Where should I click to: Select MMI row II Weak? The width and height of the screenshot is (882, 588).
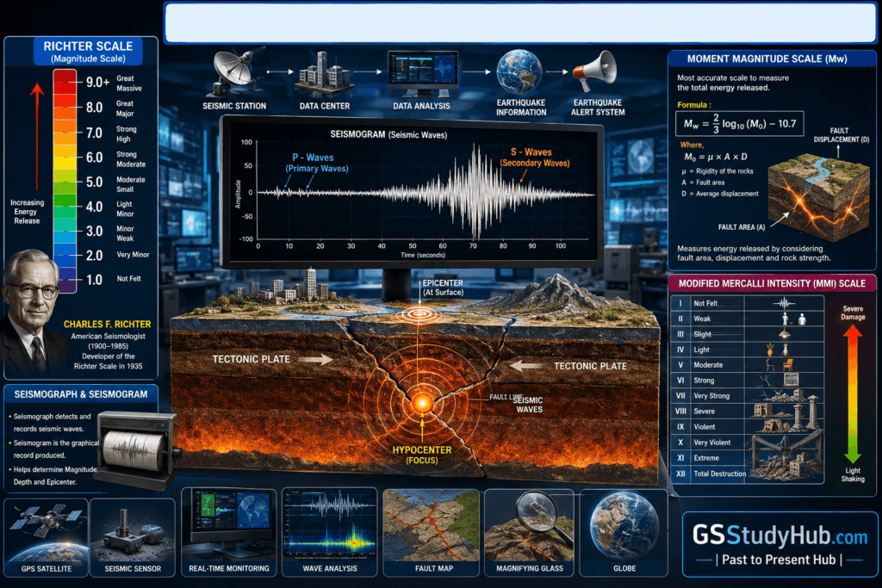pyautogui.click(x=747, y=319)
